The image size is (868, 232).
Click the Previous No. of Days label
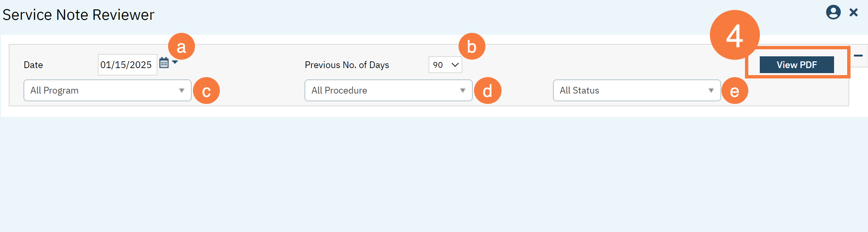pos(347,65)
